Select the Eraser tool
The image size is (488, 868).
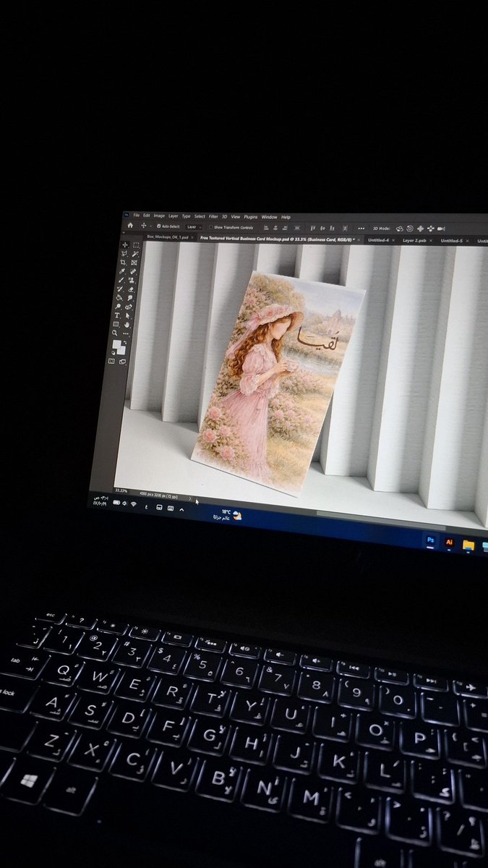[131, 289]
